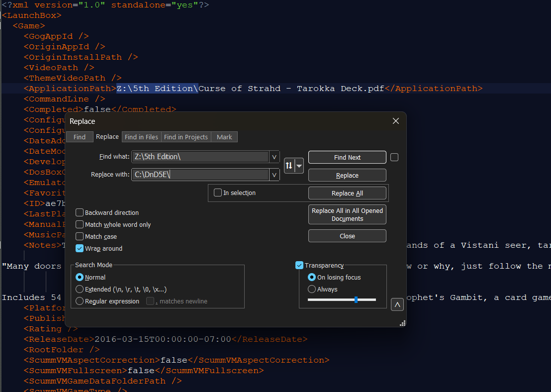The height and width of the screenshot is (392, 551).
Task: Click the OriginAppId tag line
Action: pyautogui.click(x=65, y=47)
